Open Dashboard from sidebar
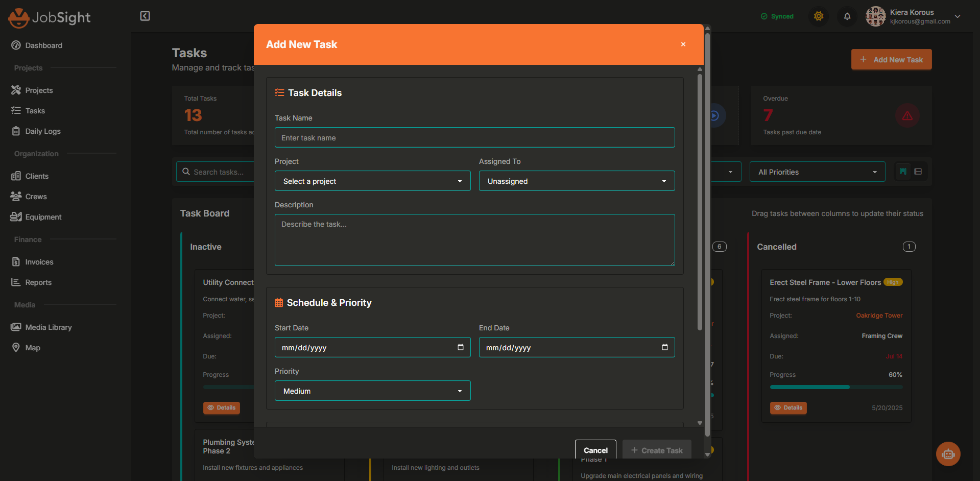This screenshot has width=980, height=481. (44, 45)
